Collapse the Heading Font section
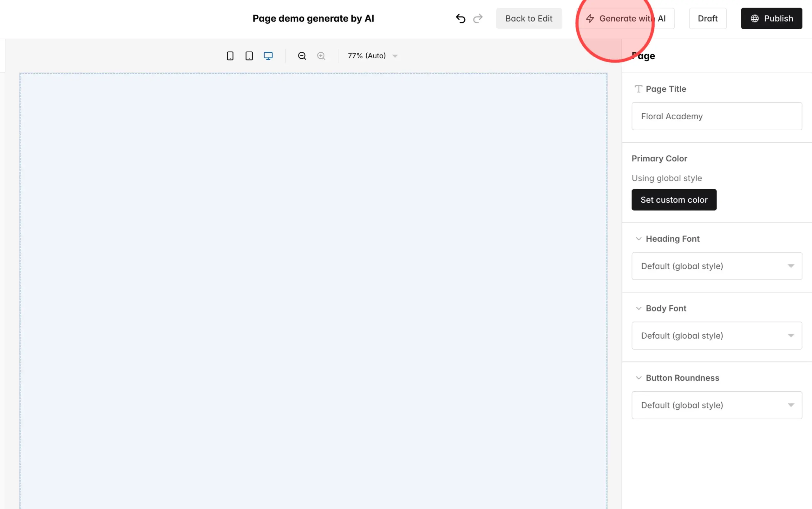Viewport: 812px width, 509px height. 638,239
